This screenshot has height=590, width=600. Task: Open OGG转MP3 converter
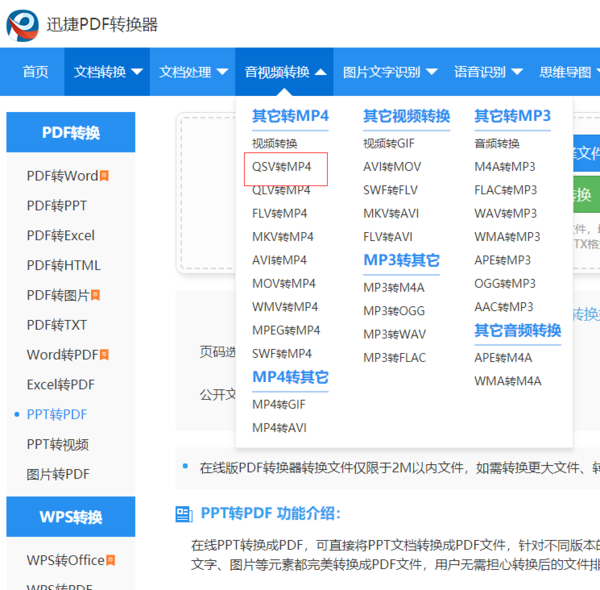[505, 284]
